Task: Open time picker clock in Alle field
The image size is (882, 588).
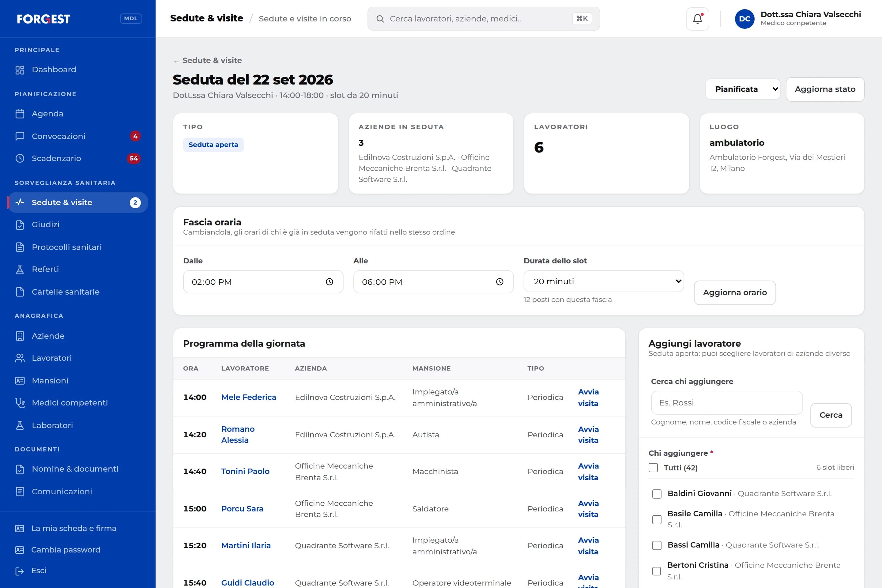Action: (499, 282)
